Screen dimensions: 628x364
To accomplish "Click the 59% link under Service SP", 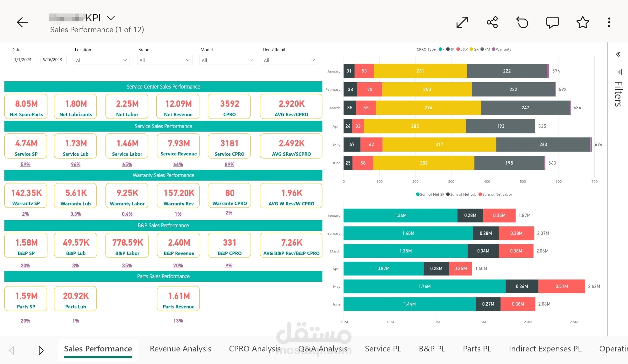I will [x=25, y=164].
